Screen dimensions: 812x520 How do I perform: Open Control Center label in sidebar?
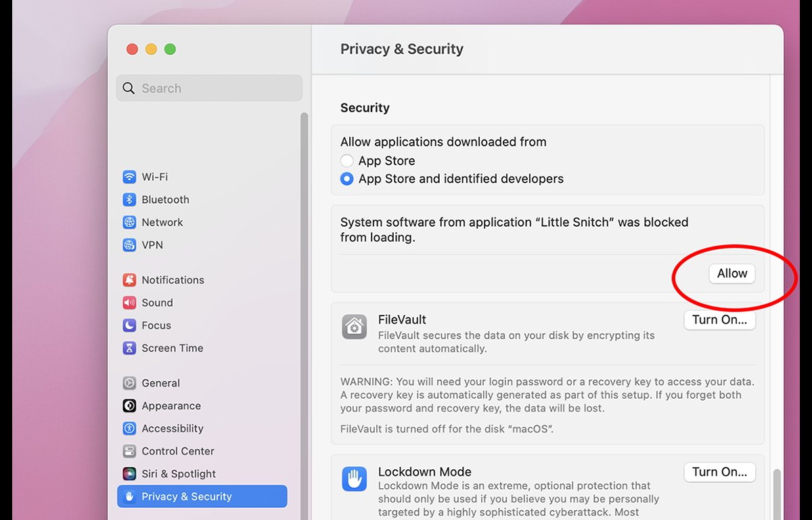pos(178,451)
